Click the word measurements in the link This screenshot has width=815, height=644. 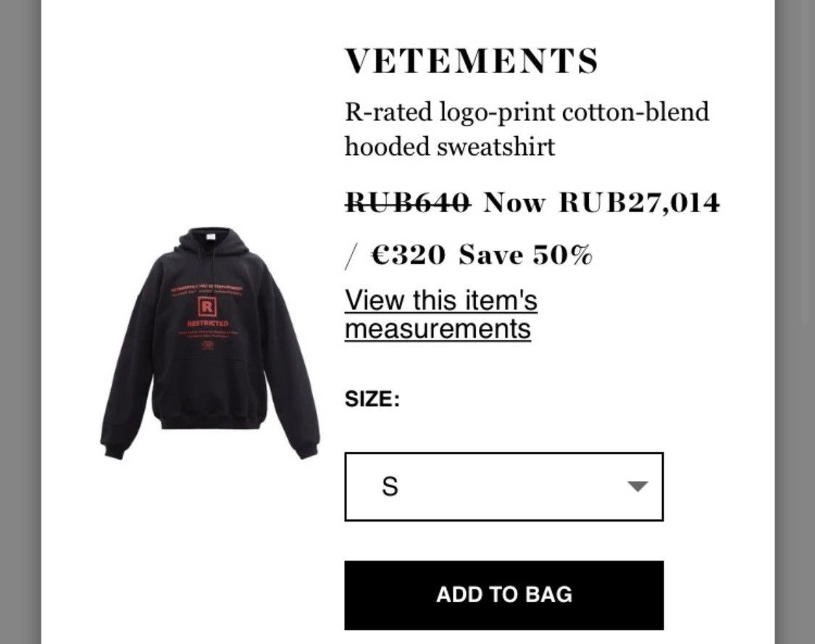[x=438, y=329]
